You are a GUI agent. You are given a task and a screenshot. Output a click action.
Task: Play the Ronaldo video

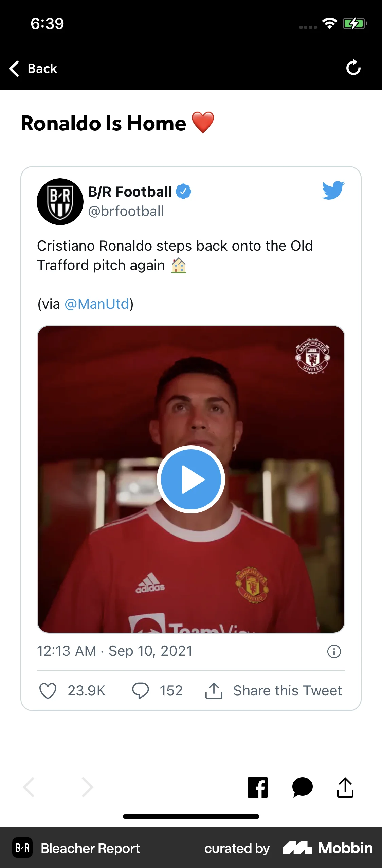pyautogui.click(x=191, y=479)
